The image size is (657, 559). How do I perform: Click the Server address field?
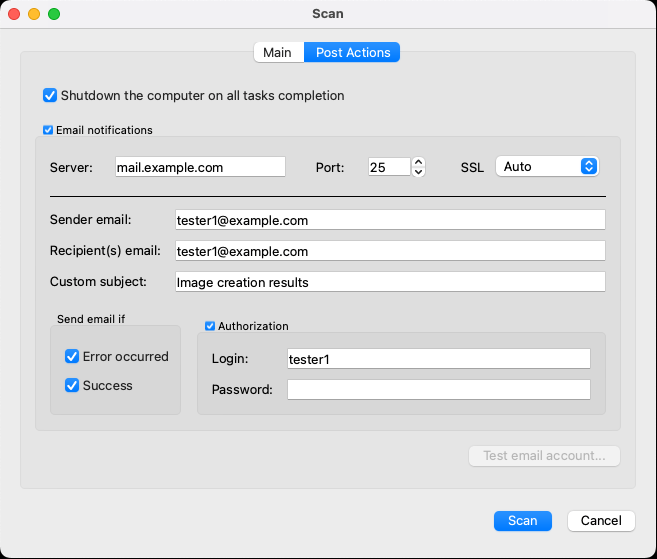(x=200, y=167)
